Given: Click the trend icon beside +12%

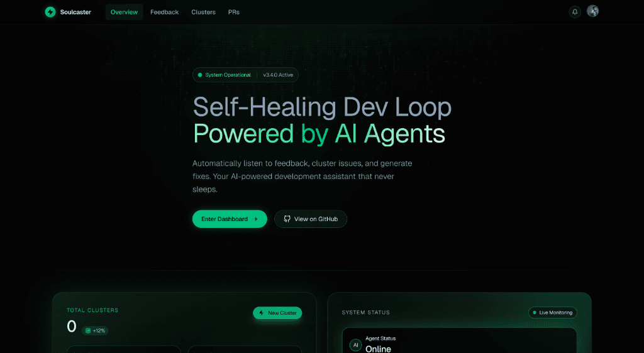Looking at the screenshot, I should point(88,330).
